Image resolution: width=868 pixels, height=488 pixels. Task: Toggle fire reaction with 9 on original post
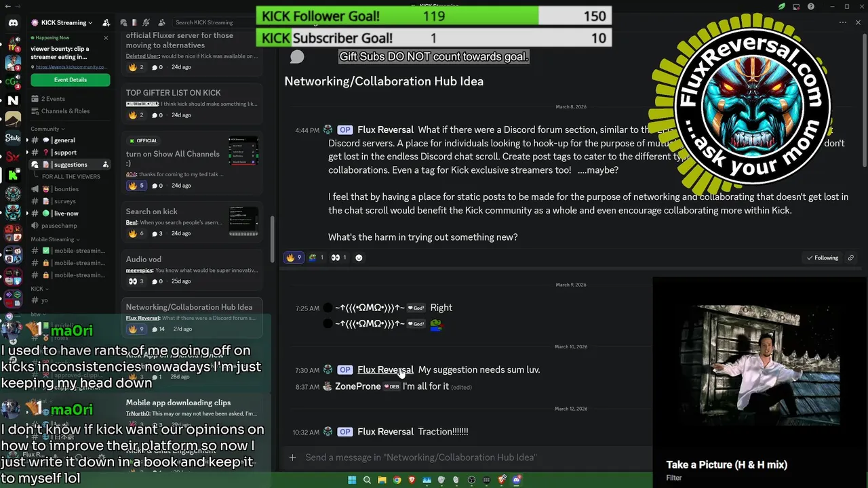294,258
